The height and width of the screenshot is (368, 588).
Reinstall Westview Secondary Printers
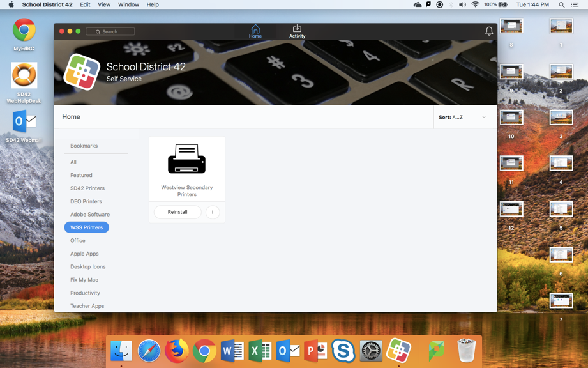[x=177, y=212]
